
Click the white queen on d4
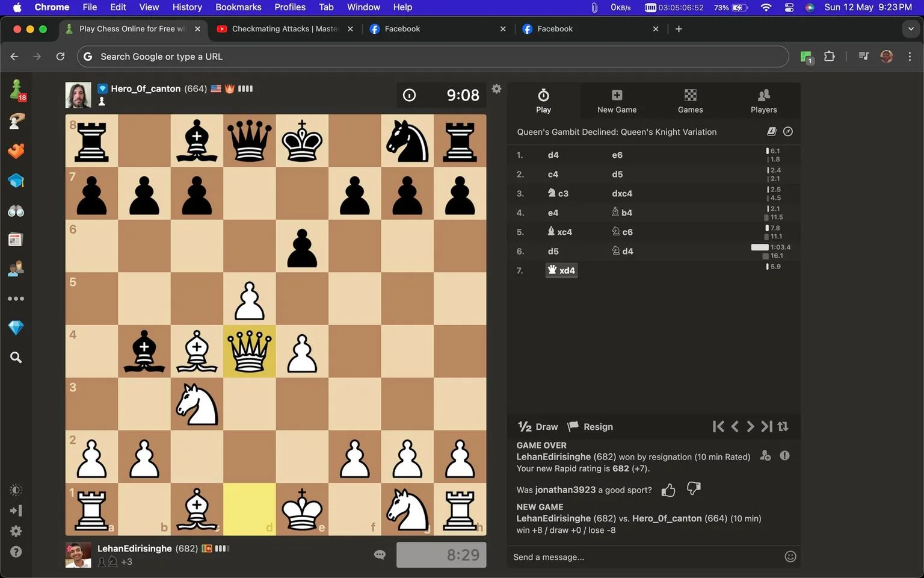tap(250, 352)
